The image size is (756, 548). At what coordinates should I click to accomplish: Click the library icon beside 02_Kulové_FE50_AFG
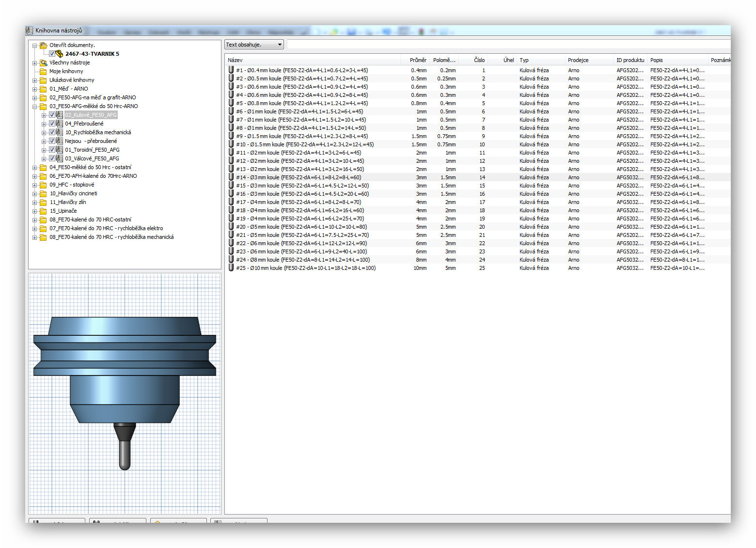(59, 115)
